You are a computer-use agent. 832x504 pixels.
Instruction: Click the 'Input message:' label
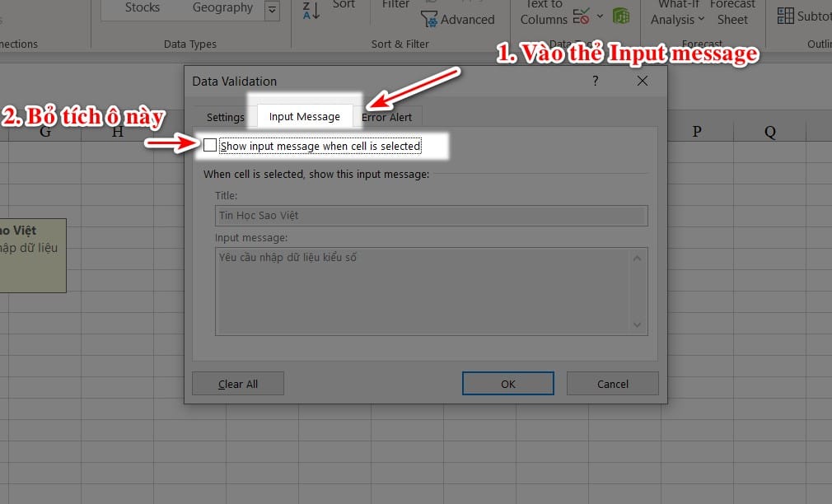click(x=251, y=238)
